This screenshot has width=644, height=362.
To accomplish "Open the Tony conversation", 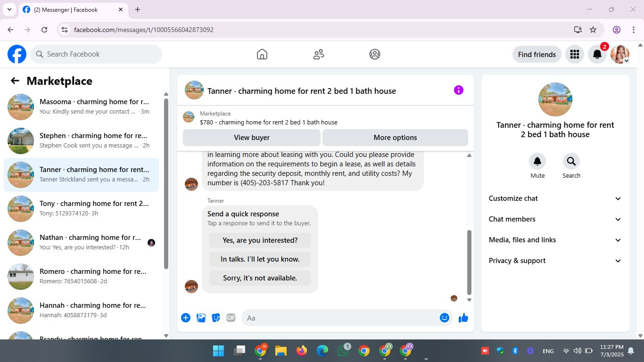I will click(x=81, y=209).
